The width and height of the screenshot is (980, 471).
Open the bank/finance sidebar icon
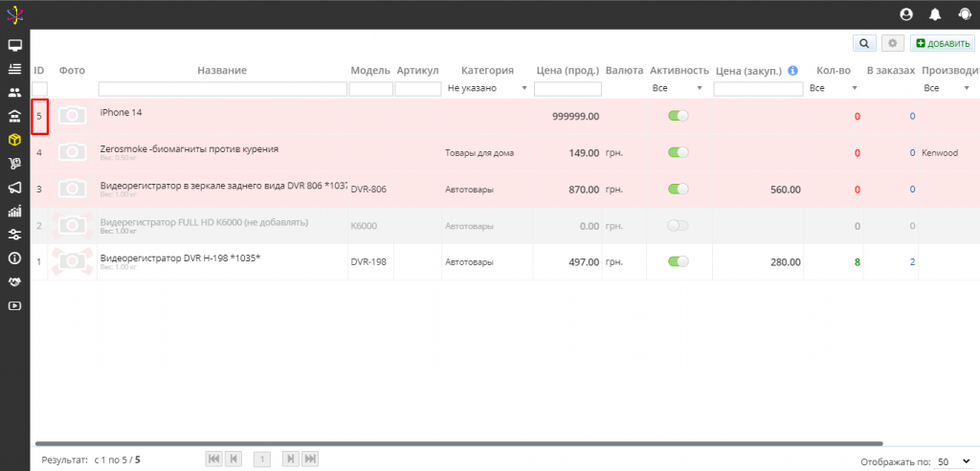[15, 117]
